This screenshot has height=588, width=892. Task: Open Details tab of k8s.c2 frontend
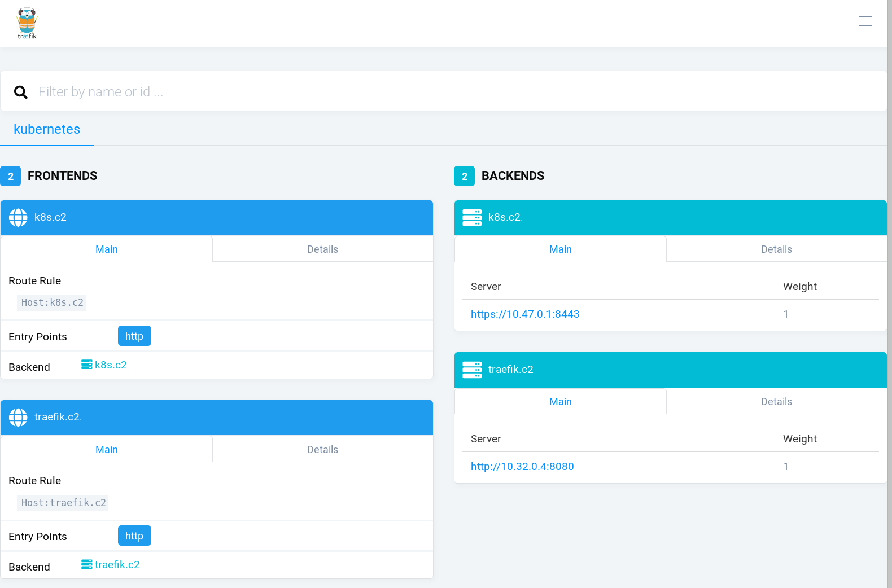pyautogui.click(x=322, y=249)
